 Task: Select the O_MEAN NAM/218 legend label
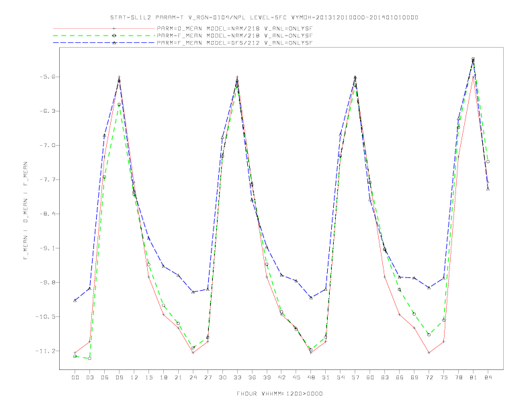click(x=235, y=28)
